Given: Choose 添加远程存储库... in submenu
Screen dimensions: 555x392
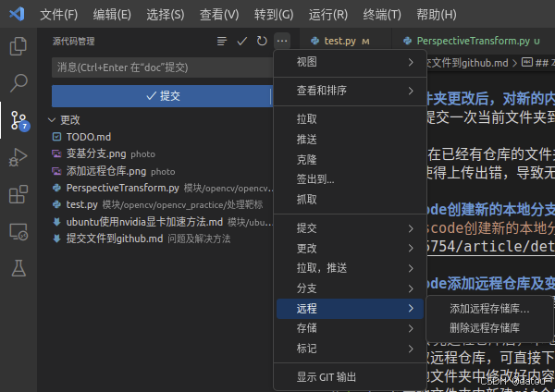Looking at the screenshot, I should pyautogui.click(x=489, y=309).
